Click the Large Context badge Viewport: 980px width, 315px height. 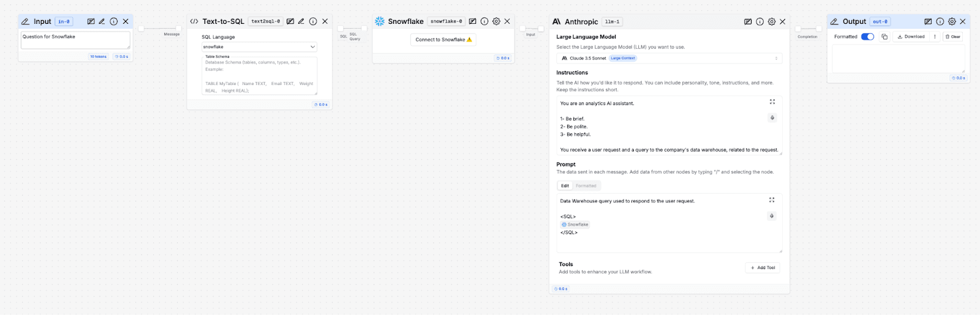click(x=623, y=58)
